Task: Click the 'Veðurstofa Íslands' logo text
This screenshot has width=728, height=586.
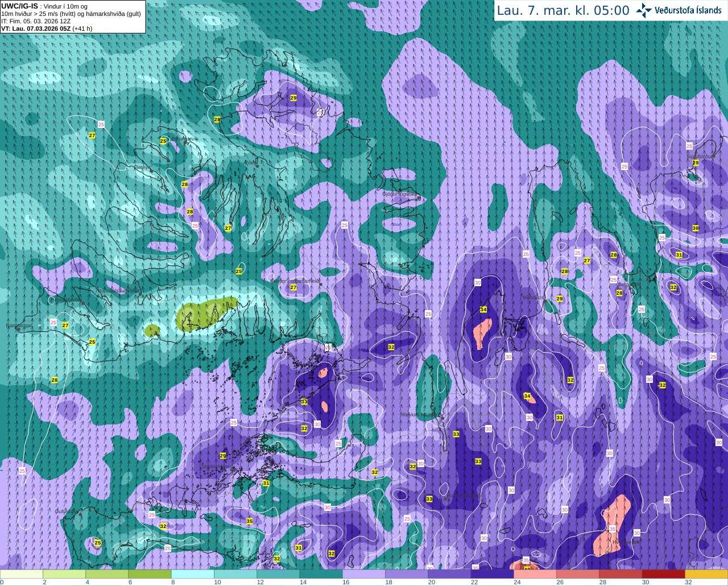Action: pyautogui.click(x=688, y=10)
